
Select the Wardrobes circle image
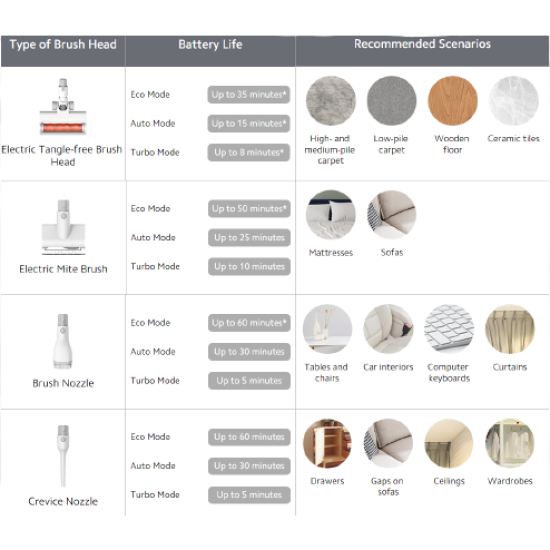coord(510,443)
